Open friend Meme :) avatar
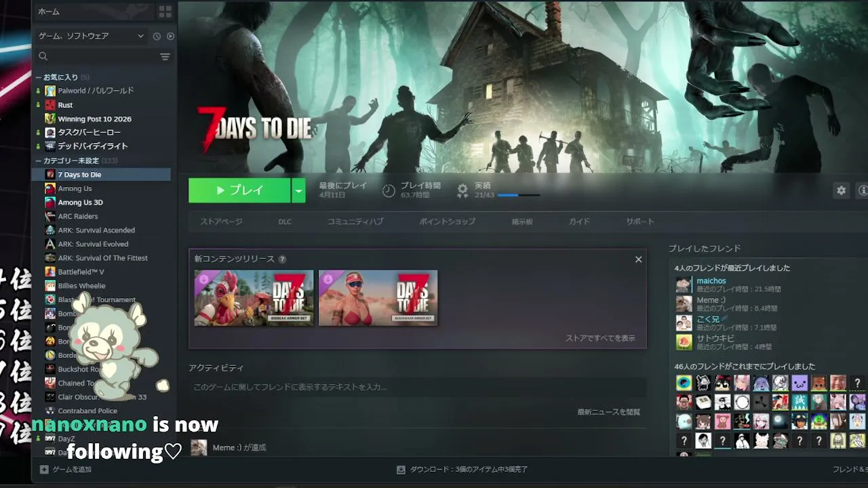This screenshot has height=488, width=868. [684, 304]
